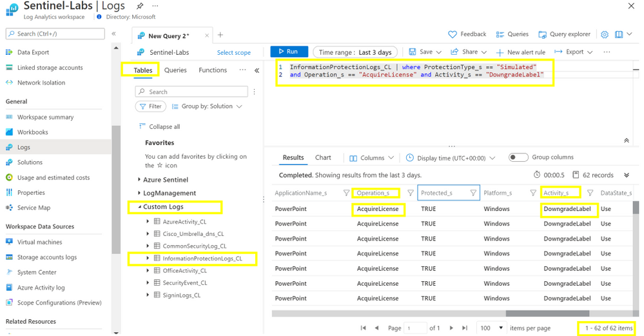This screenshot has width=644, height=336.
Task: Open query settings gear icon
Action: click(x=605, y=35)
